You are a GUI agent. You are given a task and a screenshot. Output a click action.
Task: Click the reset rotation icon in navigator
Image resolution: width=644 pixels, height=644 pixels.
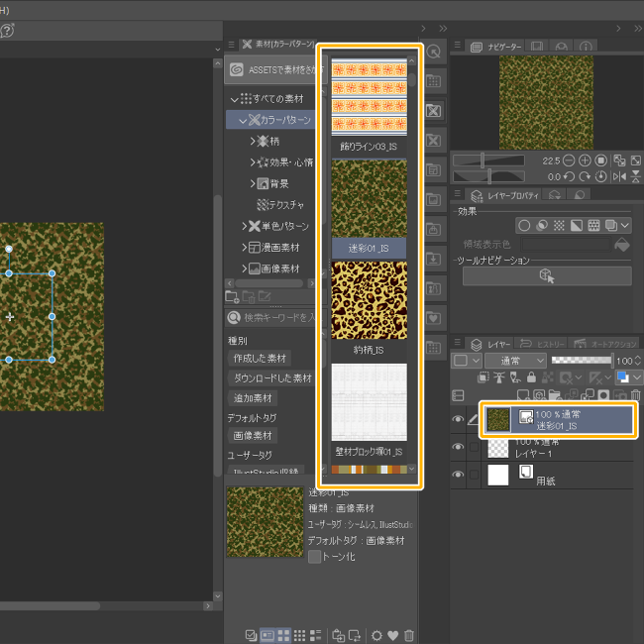[600, 176]
